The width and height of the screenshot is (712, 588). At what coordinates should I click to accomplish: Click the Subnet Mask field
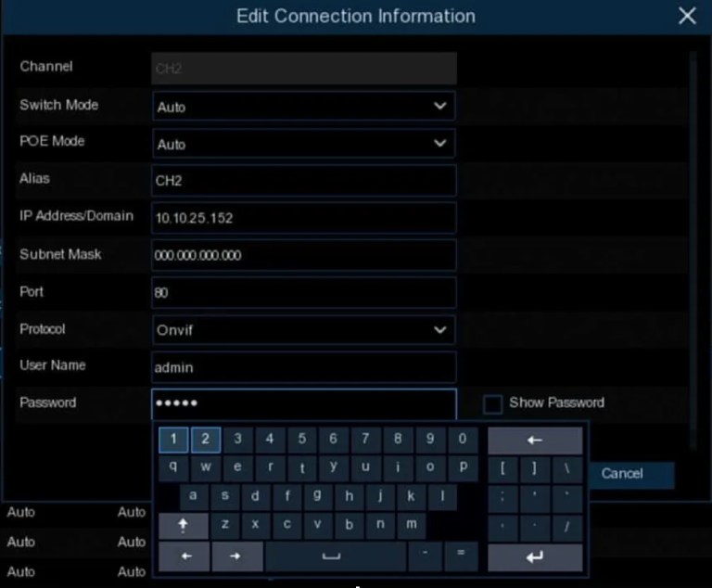(x=303, y=255)
